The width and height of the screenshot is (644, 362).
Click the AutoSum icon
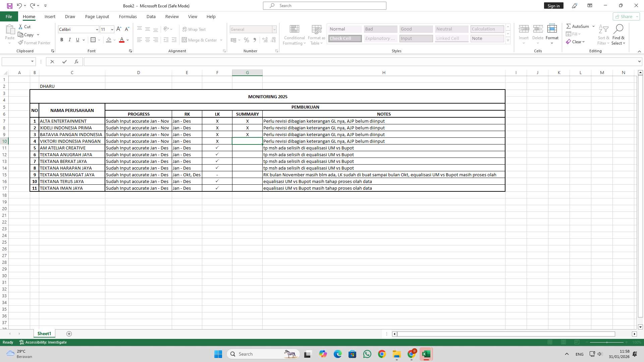click(569, 26)
